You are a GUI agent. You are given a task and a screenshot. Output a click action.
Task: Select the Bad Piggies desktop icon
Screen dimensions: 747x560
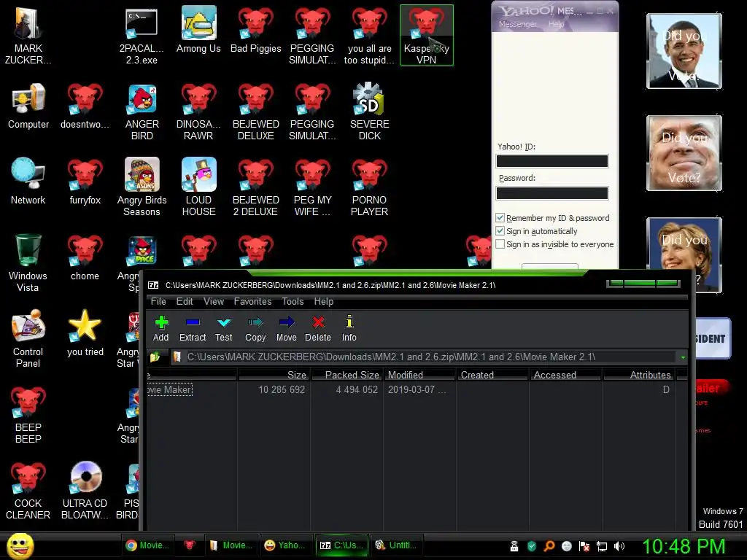tap(256, 29)
